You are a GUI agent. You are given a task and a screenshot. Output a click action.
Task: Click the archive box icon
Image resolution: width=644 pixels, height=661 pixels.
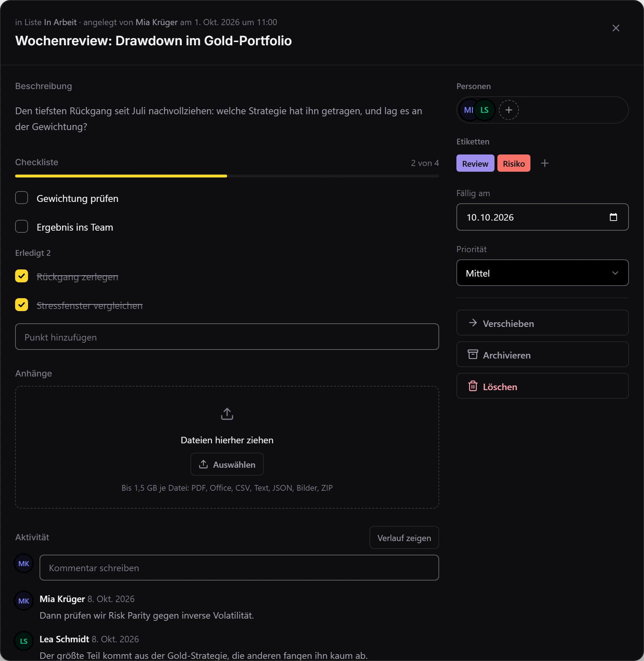coord(473,355)
